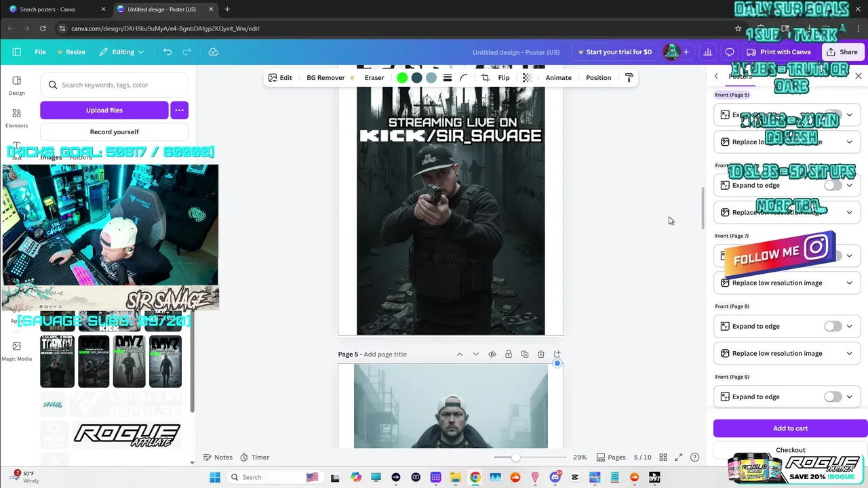Open the Pages view button
The height and width of the screenshot is (488, 868).
[x=611, y=457]
